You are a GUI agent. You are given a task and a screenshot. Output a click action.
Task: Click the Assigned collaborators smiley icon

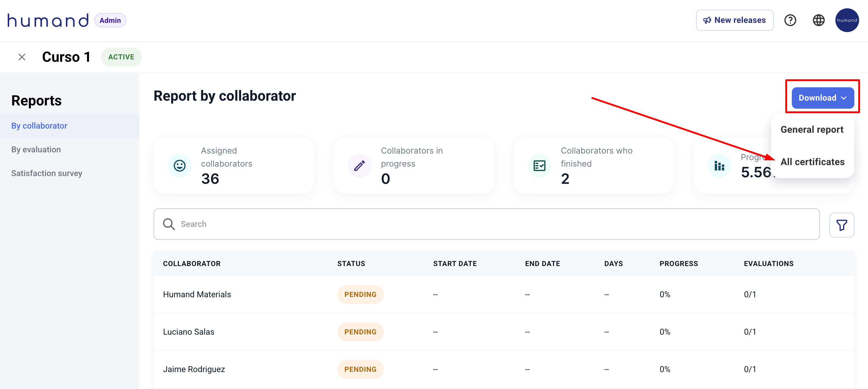tap(180, 166)
